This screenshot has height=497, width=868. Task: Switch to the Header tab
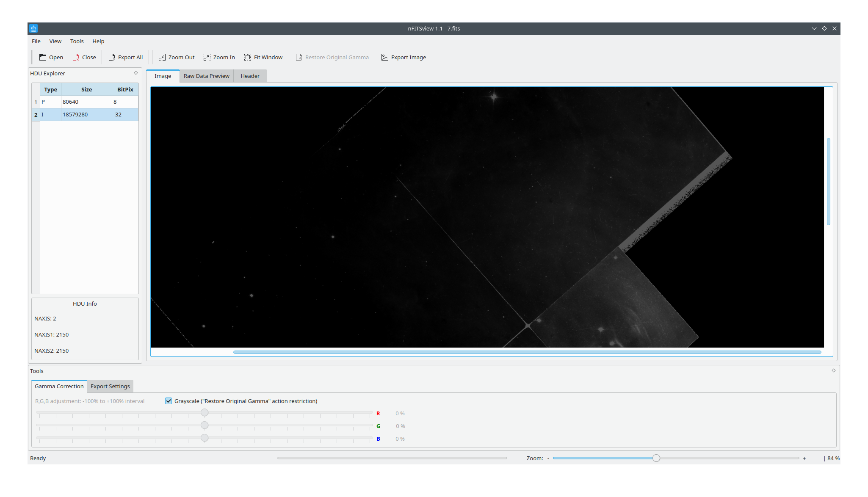pyautogui.click(x=250, y=76)
